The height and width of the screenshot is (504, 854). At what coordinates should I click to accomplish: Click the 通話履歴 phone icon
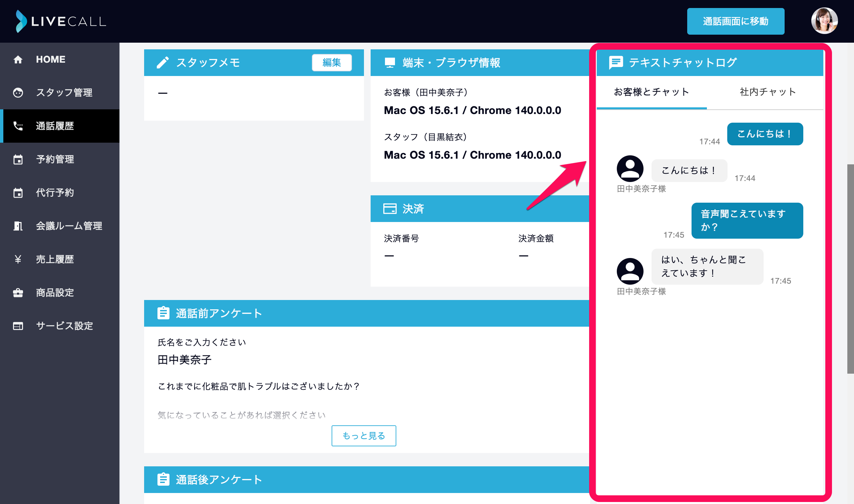[x=18, y=126]
